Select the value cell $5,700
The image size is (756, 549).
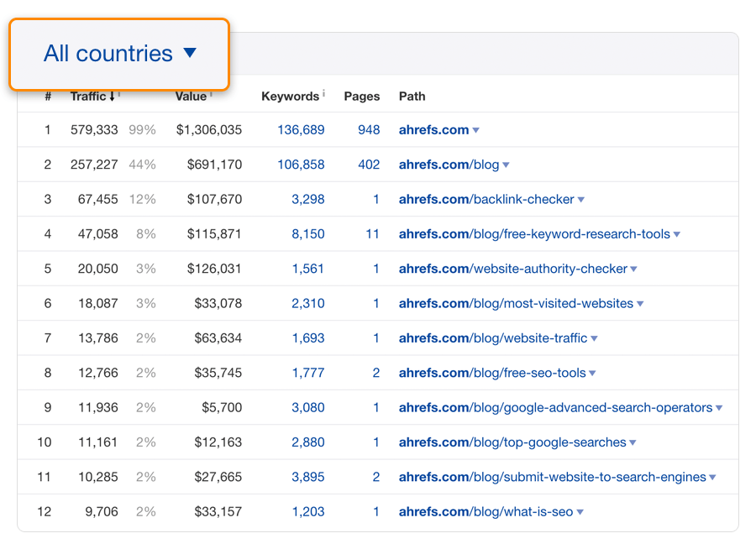pos(222,407)
